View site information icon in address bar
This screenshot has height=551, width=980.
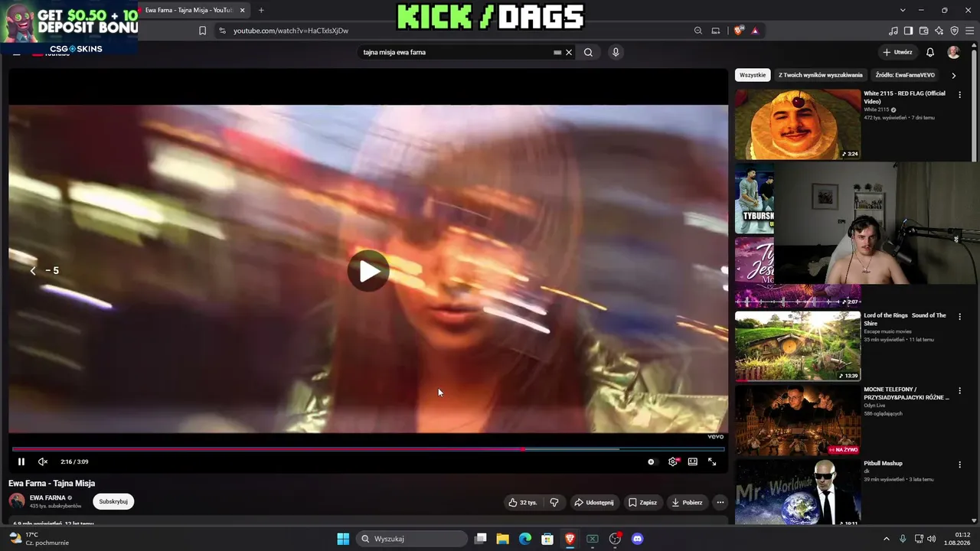pyautogui.click(x=222, y=31)
